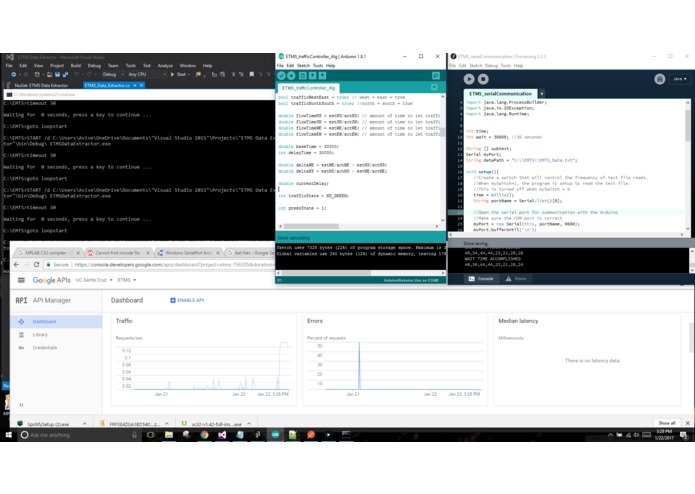Click Windows Start button
The height and width of the screenshot is (494, 695).
(8, 435)
